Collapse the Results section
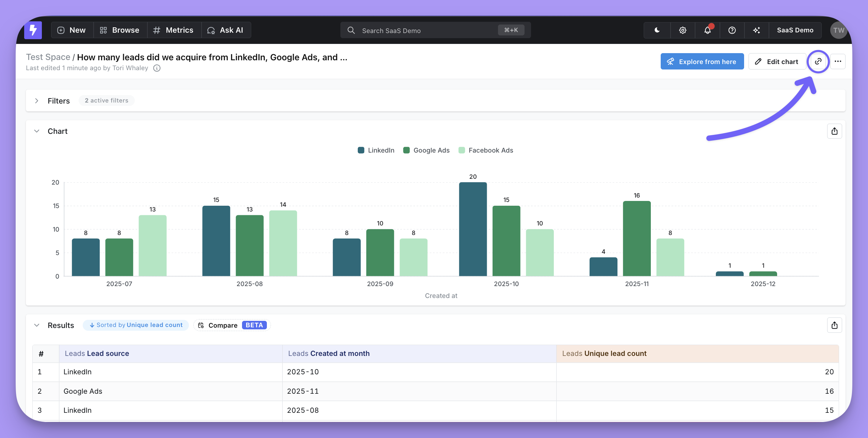Image resolution: width=868 pixels, height=438 pixels. [37, 325]
